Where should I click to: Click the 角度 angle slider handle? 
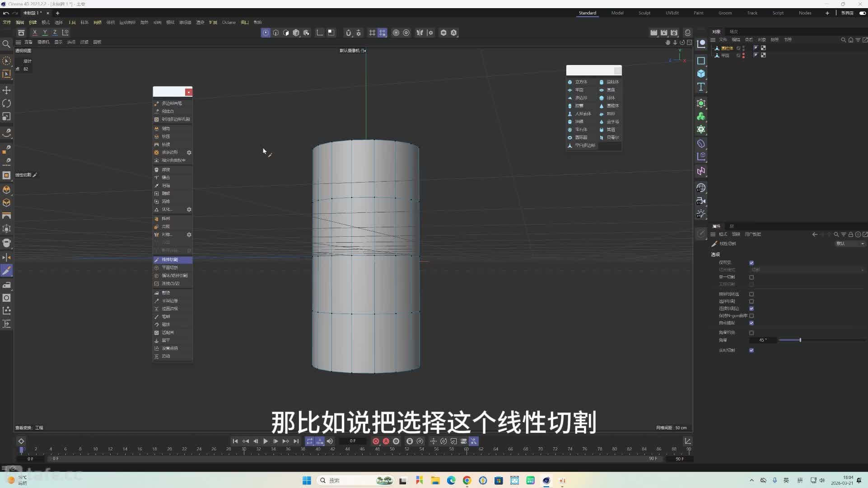[800, 340]
